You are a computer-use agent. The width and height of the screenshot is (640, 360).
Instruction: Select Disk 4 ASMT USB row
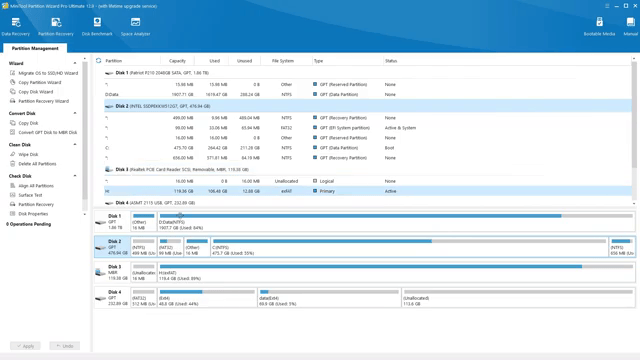point(367,202)
